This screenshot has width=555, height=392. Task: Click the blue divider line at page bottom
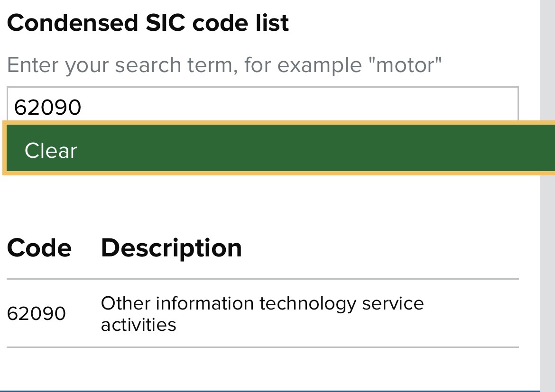(270, 391)
